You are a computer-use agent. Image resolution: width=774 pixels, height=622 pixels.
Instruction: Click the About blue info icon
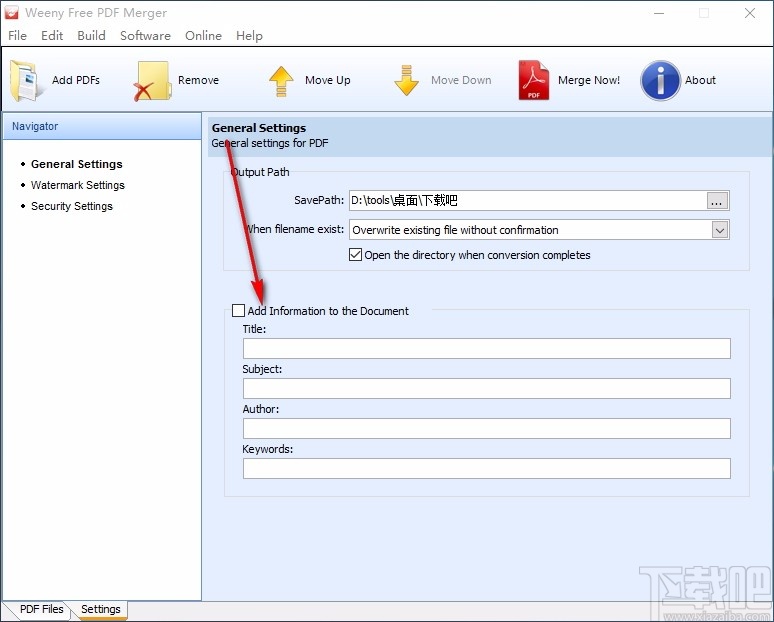pos(660,80)
